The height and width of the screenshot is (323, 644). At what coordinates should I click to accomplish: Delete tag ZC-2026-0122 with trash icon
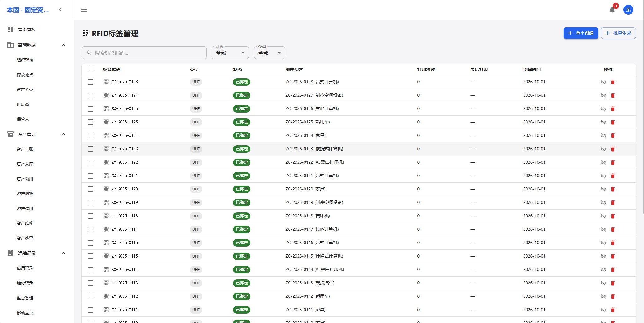(x=612, y=162)
